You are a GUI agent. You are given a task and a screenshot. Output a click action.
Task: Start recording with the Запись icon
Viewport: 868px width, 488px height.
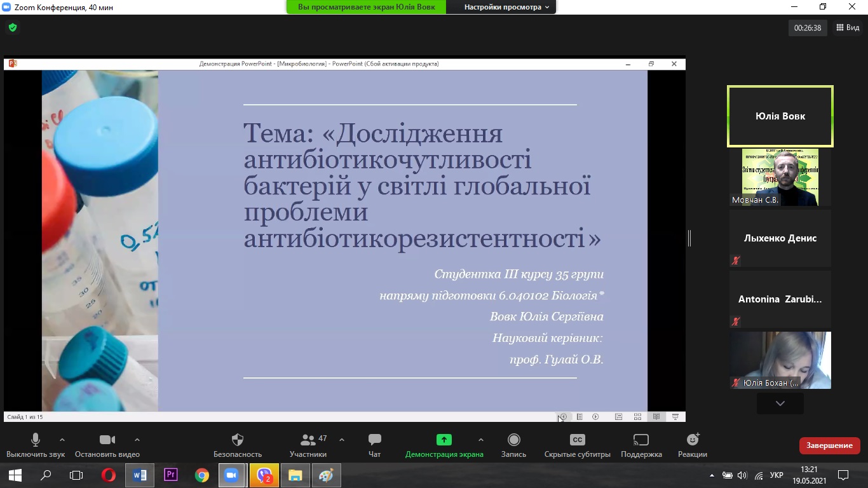click(513, 440)
